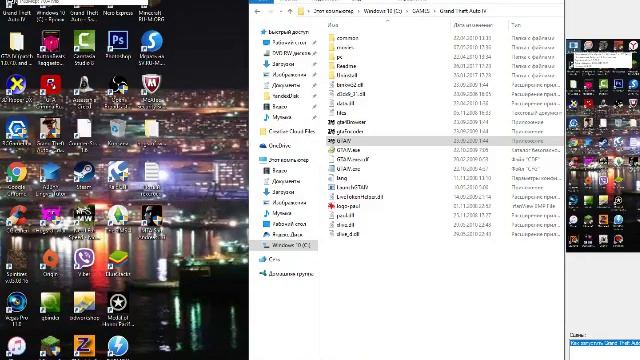640x360 pixels.
Task: Go up one folder level in Explorer
Action: point(290,11)
